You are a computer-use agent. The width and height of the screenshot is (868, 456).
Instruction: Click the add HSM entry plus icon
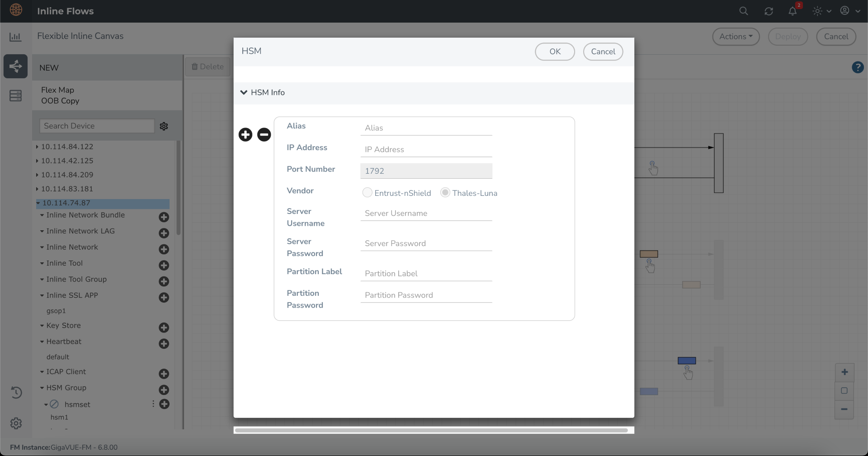[245, 135]
